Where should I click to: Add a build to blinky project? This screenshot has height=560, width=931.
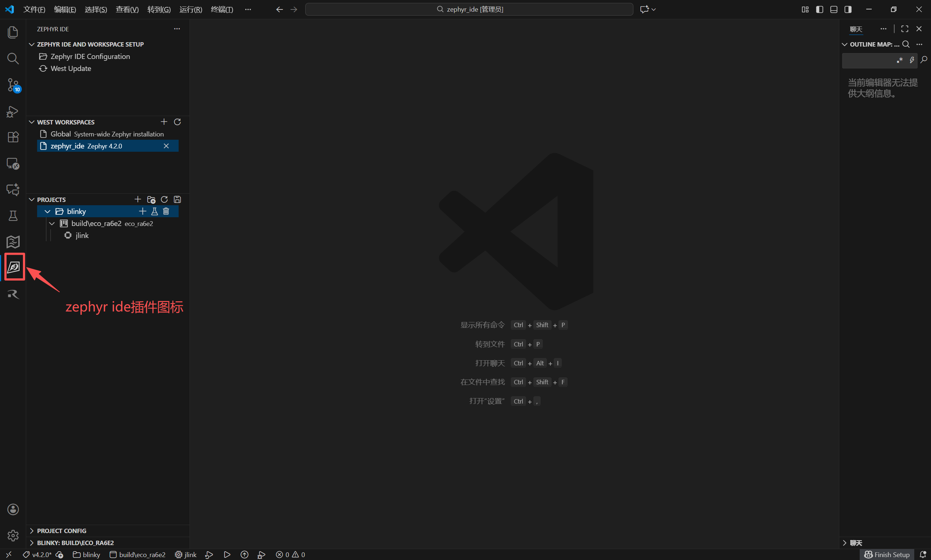click(x=142, y=211)
